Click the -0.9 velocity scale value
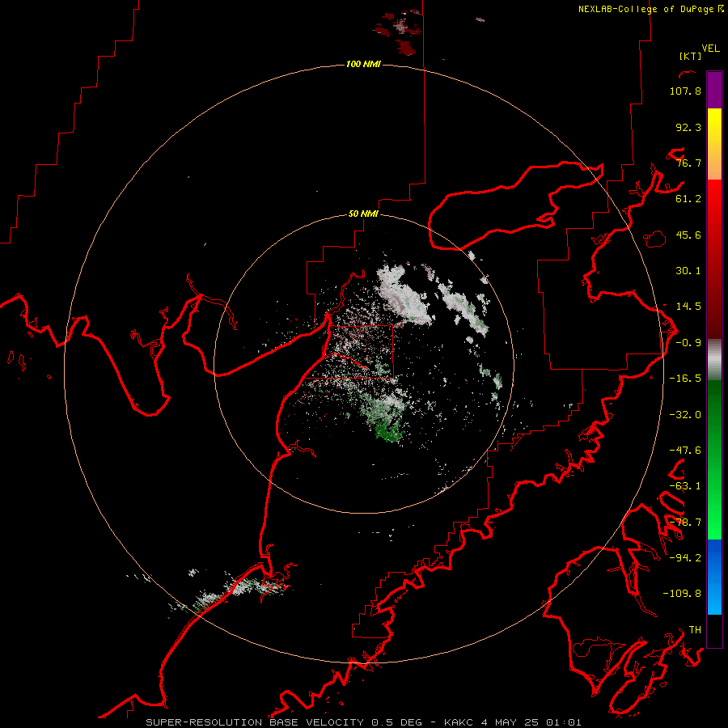Viewport: 728px width, 728px height. 688,343
